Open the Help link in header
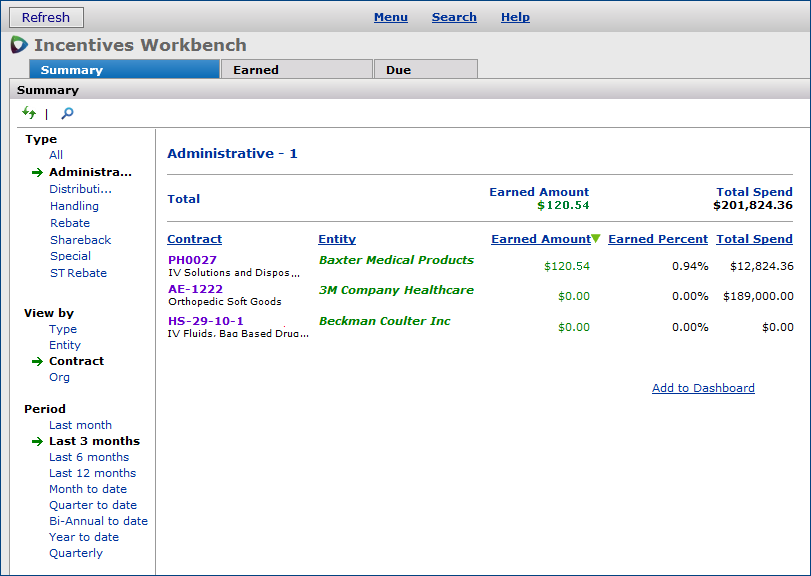The height and width of the screenshot is (576, 811). point(515,17)
